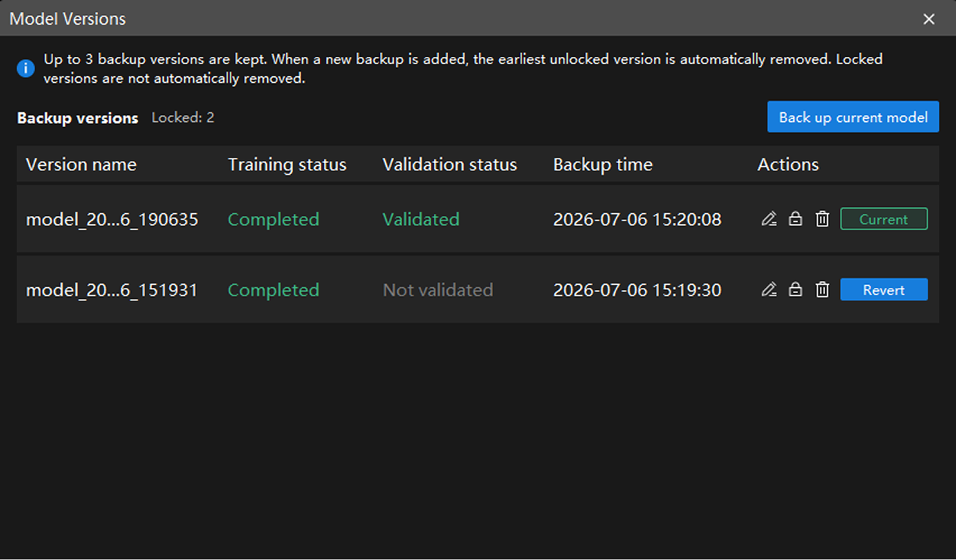The image size is (956, 560).
Task: Rename the model ending in 151931 with pencil icon
Action: point(768,289)
